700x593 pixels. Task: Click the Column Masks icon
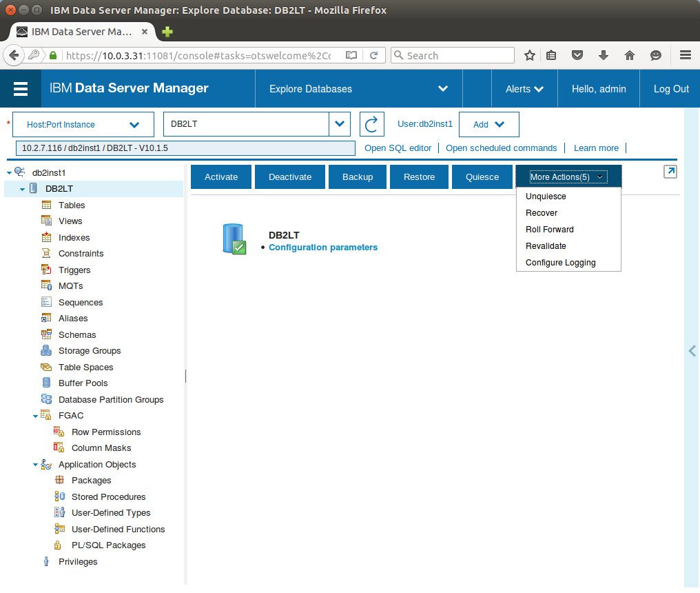59,448
